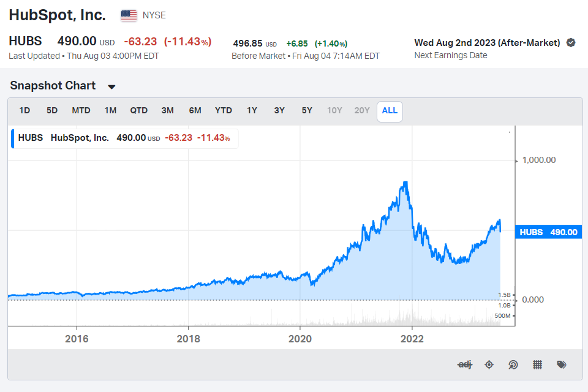The image size is (588, 392).
Task: Select the YTD time range
Action: pos(224,111)
